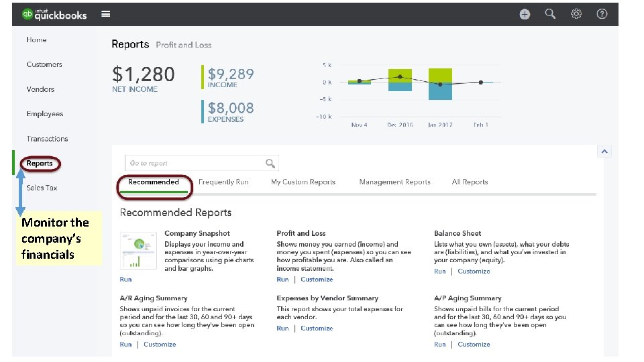The height and width of the screenshot is (362, 644).
Task: Open the Company Snapshot thumbnail
Action: click(x=138, y=250)
